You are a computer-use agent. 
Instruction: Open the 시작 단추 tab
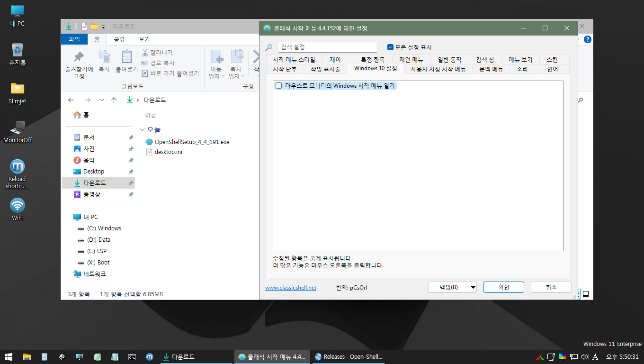pos(285,69)
